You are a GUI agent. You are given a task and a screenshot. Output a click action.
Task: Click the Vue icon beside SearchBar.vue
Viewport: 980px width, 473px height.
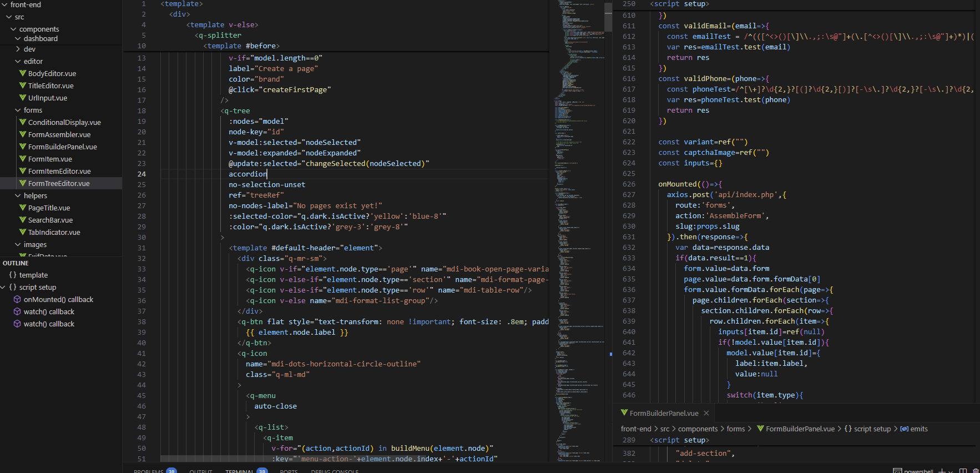point(23,220)
